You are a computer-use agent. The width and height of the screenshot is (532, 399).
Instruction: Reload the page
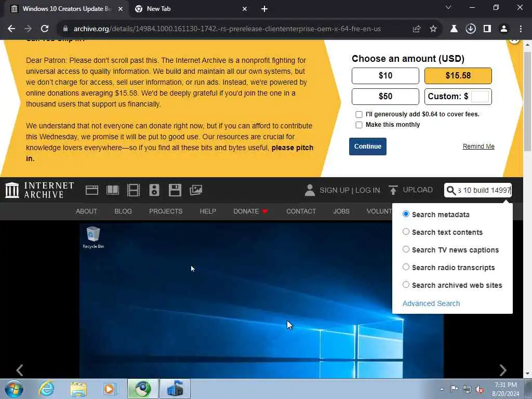(45, 29)
